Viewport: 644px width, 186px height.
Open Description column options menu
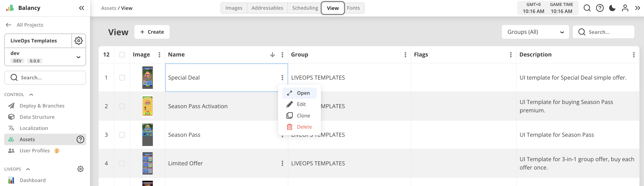pyautogui.click(x=634, y=55)
